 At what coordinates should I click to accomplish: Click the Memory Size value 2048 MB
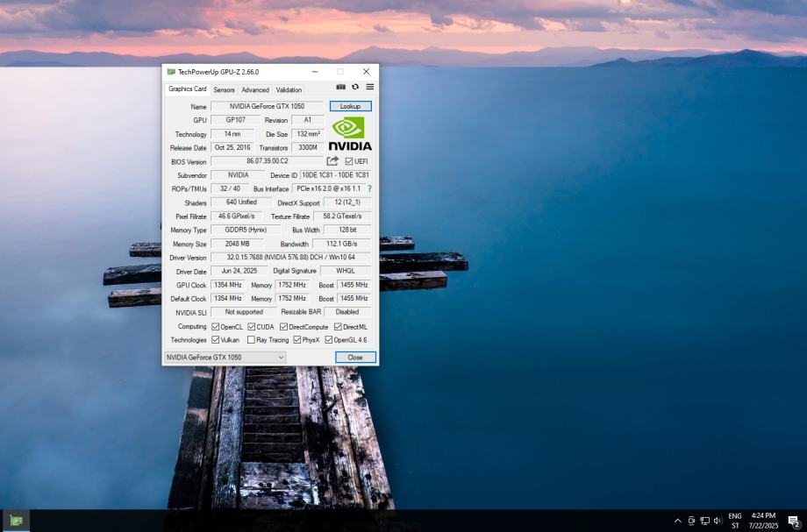click(237, 244)
